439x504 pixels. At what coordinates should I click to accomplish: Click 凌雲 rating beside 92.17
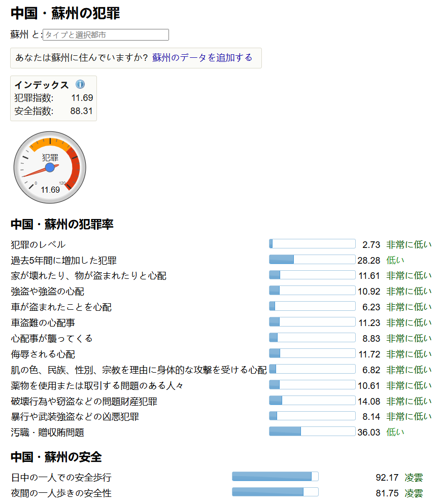pyautogui.click(x=414, y=477)
